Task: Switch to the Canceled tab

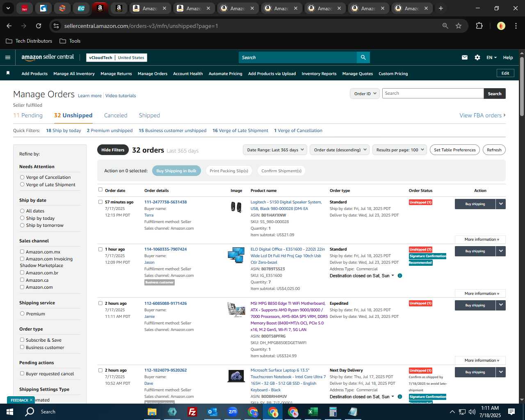Action: pyautogui.click(x=116, y=115)
